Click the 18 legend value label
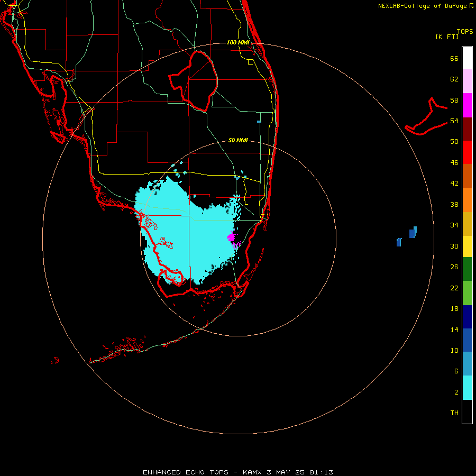Viewport: 476px width, 476px height. pos(454,309)
